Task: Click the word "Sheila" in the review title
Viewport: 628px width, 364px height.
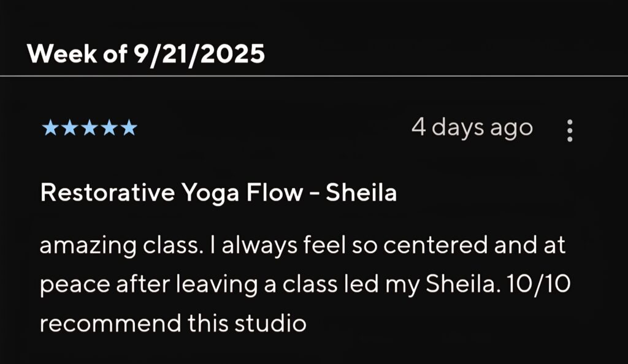Action: [361, 193]
